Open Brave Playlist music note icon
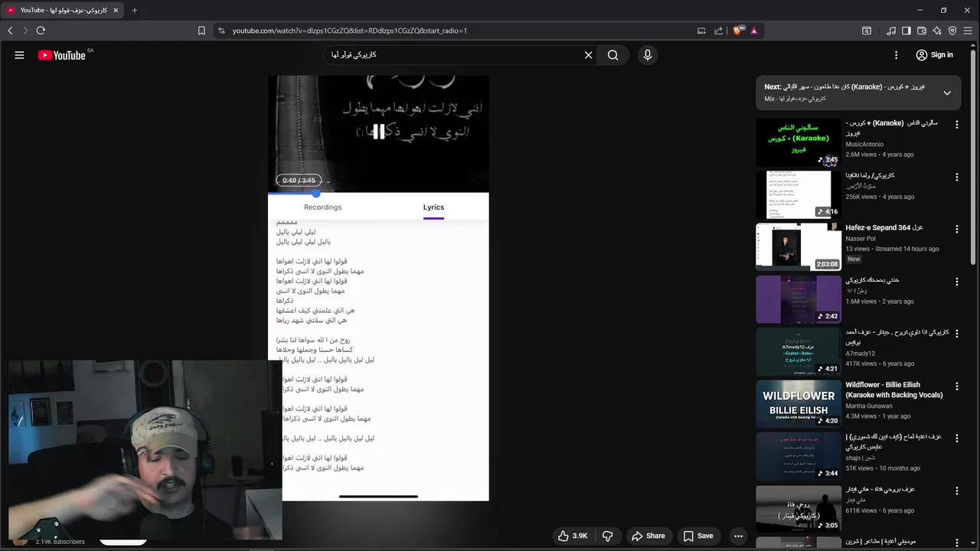 pos(891,31)
